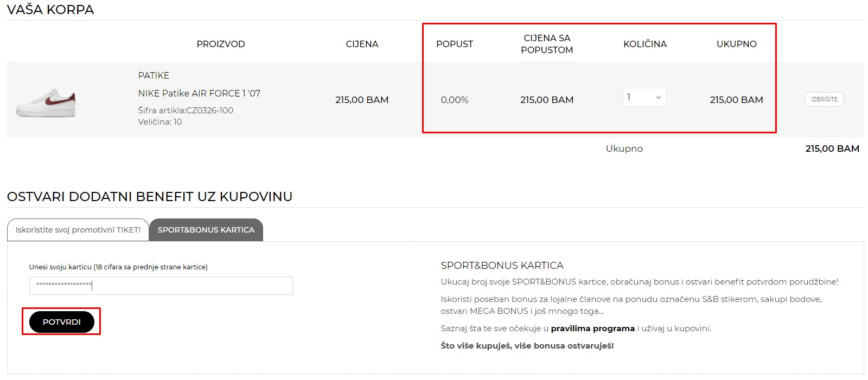
Task: Click the KOLIČINA column header
Action: 645,44
